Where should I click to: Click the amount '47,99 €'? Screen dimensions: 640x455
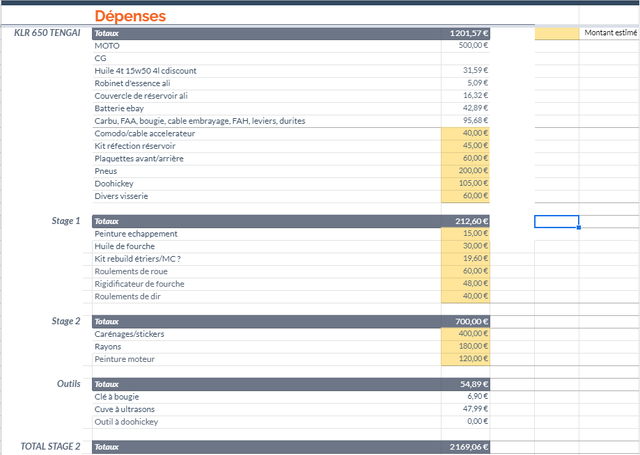click(465, 408)
